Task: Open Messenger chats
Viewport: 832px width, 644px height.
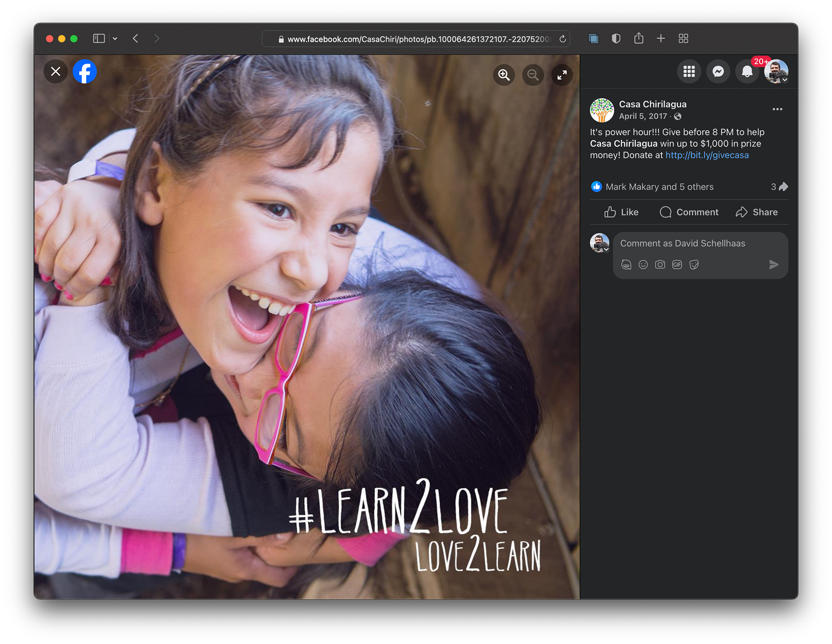Action: (x=718, y=71)
